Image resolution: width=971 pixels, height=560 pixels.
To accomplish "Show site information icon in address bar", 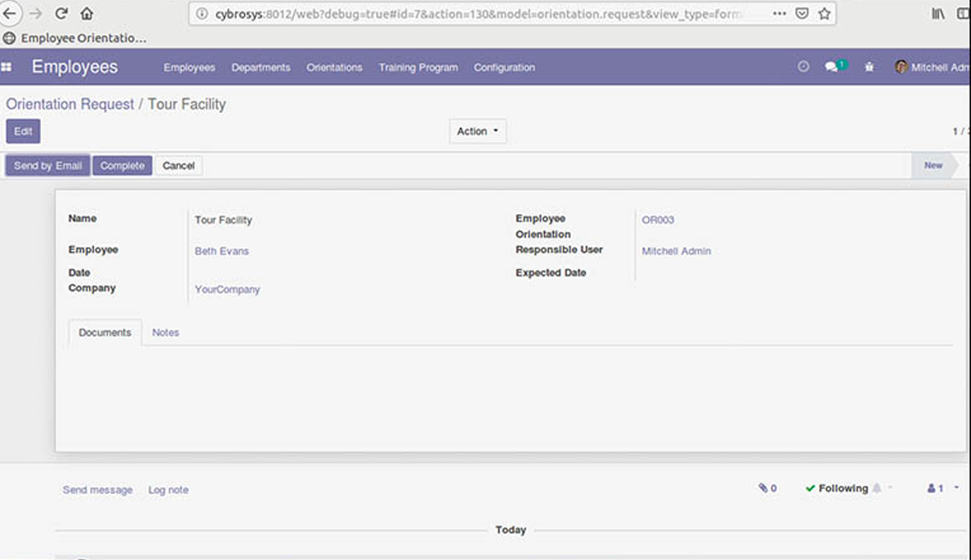I will (x=202, y=13).
